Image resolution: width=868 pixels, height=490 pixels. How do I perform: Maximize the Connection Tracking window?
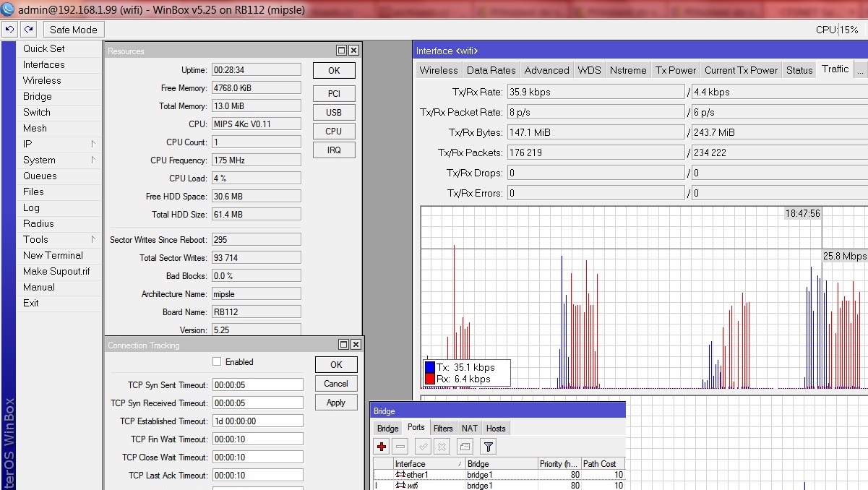[x=343, y=345]
